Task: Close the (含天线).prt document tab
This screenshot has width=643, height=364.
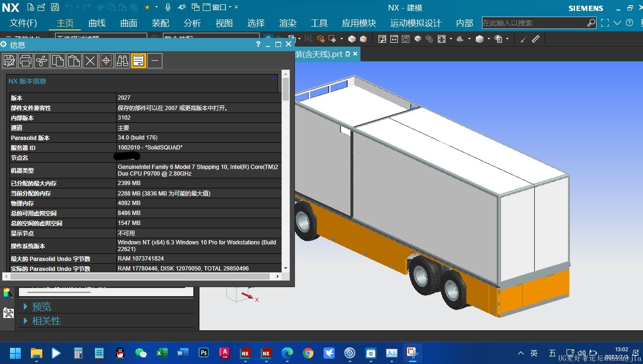Action: [355, 54]
